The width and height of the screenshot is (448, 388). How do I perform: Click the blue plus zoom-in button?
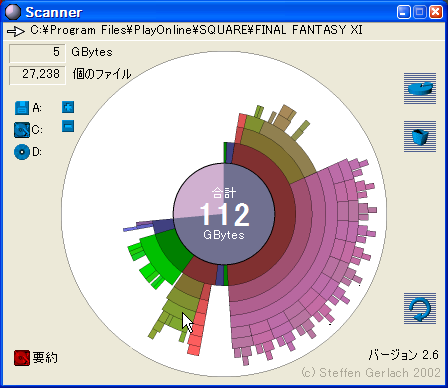point(68,107)
